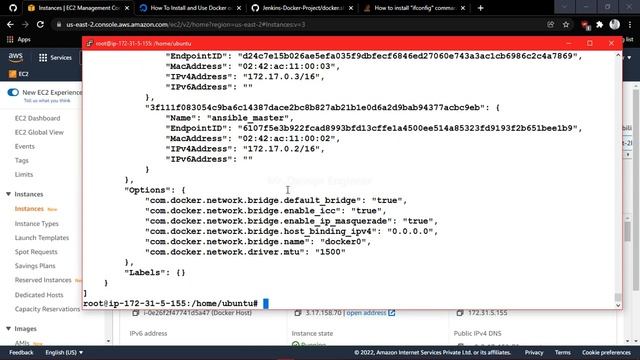This screenshot has height=360, width=640.
Task: Follow the Tell us what you think link
Action: pos(47,100)
